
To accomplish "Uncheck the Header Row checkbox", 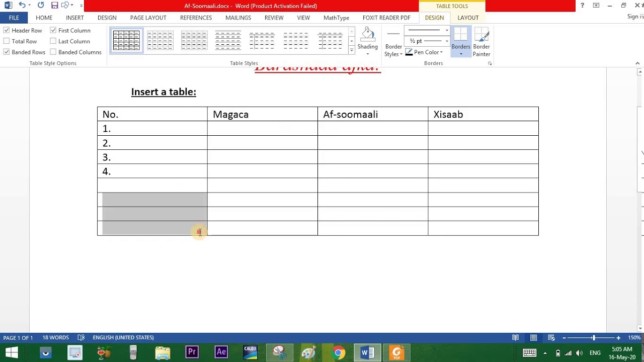I will 7,31.
